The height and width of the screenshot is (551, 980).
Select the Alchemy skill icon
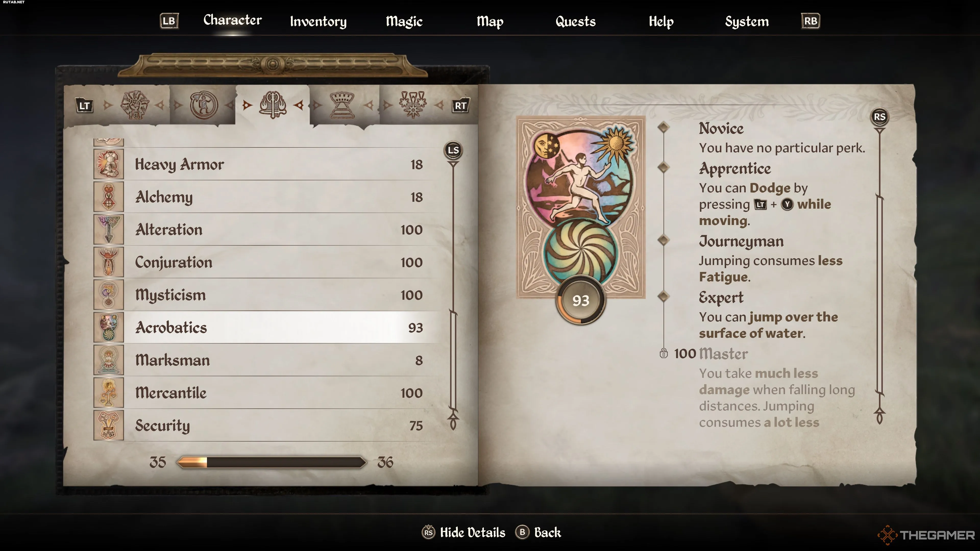coord(108,197)
